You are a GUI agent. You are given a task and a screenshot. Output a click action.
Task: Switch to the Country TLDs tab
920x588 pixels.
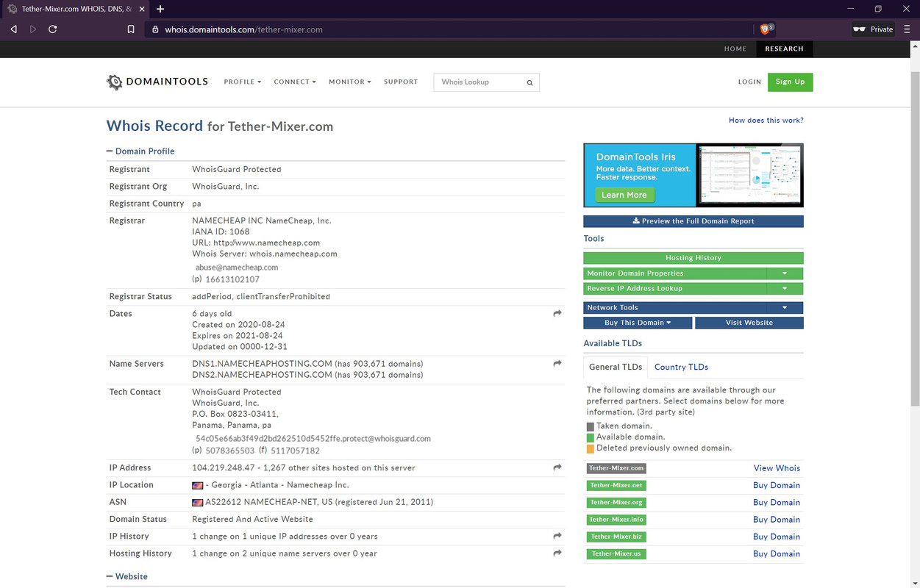pos(681,367)
